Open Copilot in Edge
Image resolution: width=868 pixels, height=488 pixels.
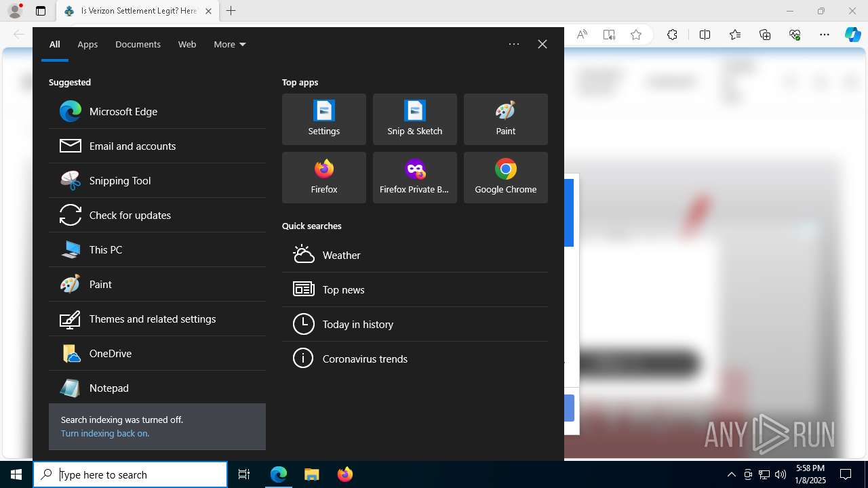853,35
